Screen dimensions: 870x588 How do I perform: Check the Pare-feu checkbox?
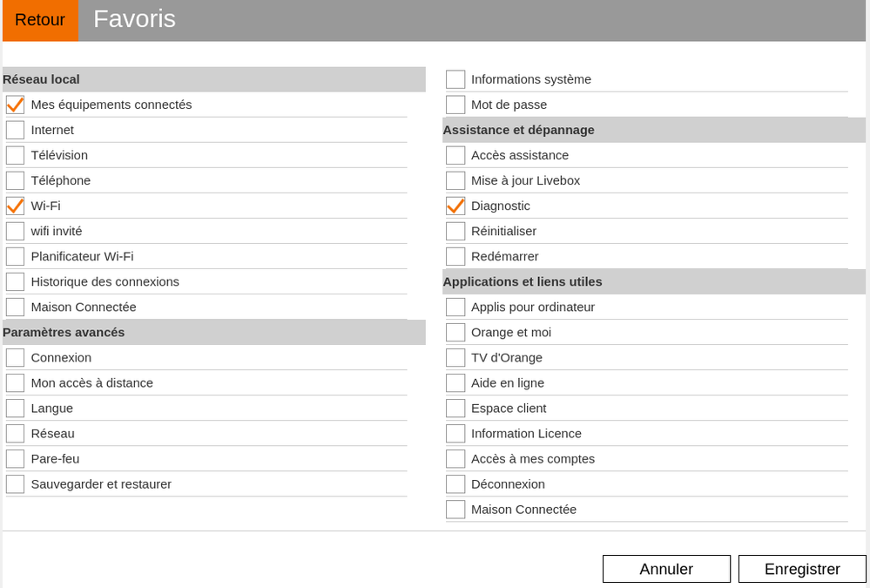tap(15, 458)
